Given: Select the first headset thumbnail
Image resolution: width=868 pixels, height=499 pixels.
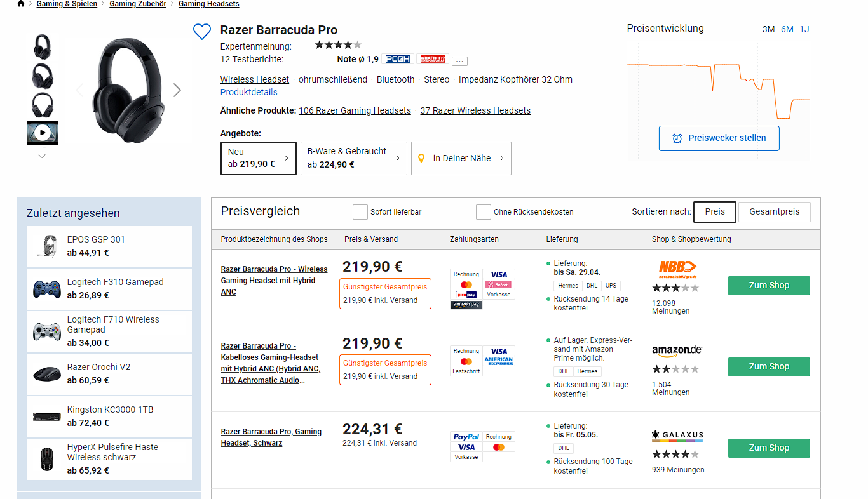Looking at the screenshot, I should 43,47.
